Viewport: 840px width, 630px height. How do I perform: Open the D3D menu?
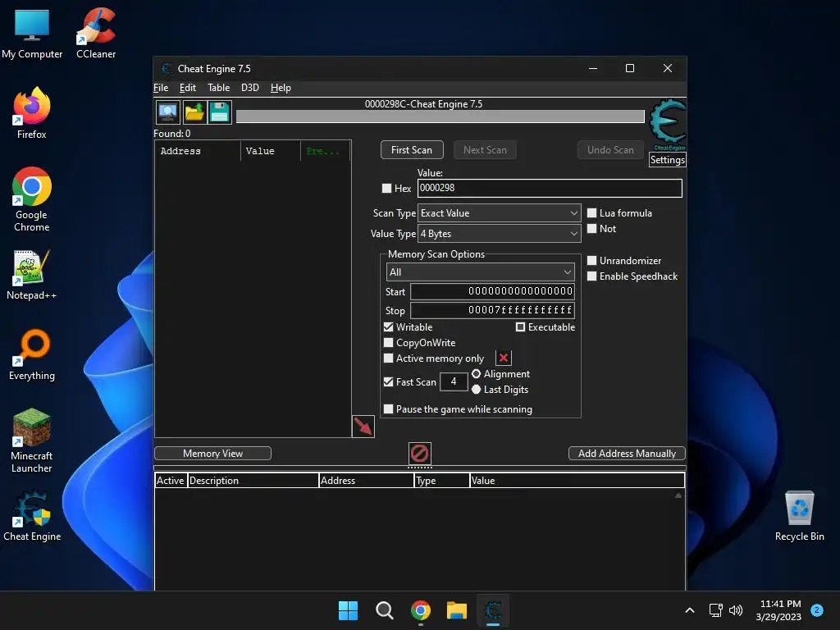[250, 87]
